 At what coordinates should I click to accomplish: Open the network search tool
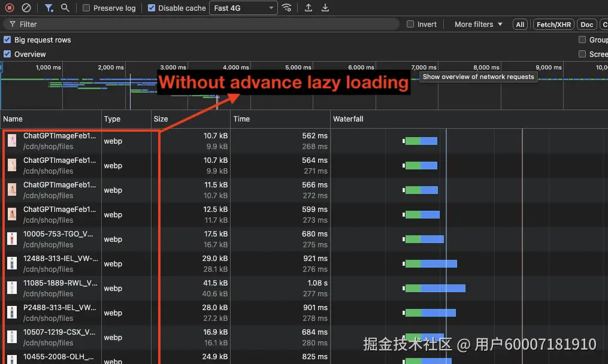[65, 8]
